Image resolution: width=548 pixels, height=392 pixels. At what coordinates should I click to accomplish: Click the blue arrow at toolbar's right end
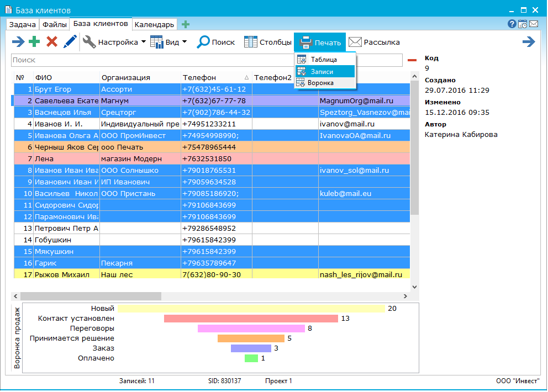coord(529,42)
